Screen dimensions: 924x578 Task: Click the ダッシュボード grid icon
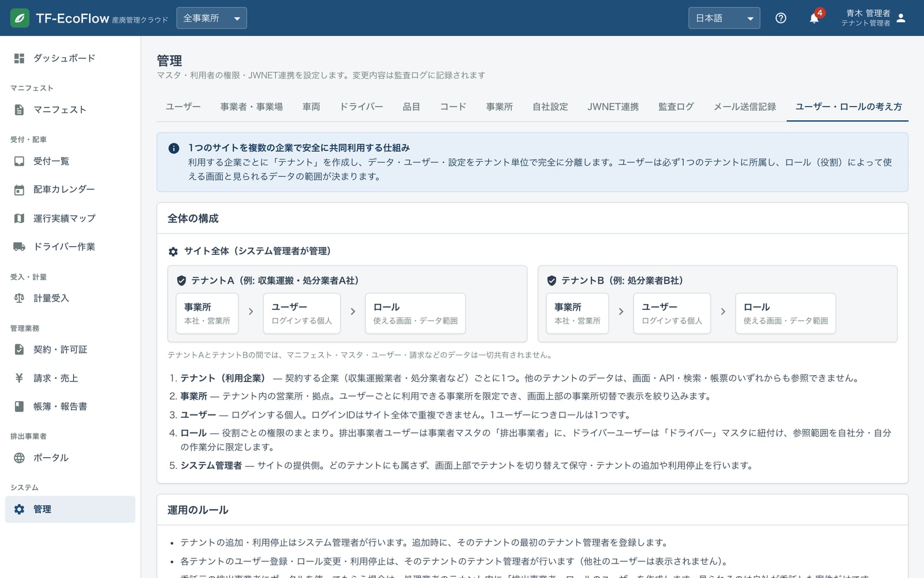point(19,58)
